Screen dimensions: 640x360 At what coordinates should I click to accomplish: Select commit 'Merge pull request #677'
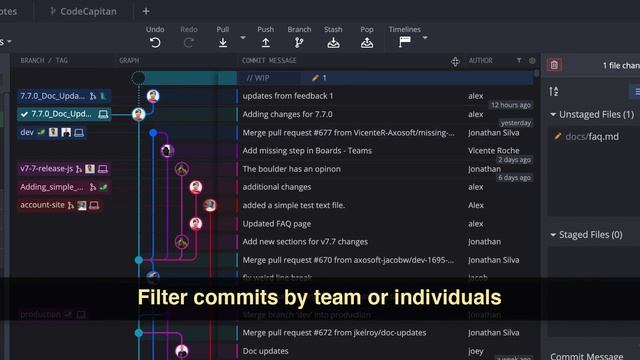click(348, 133)
